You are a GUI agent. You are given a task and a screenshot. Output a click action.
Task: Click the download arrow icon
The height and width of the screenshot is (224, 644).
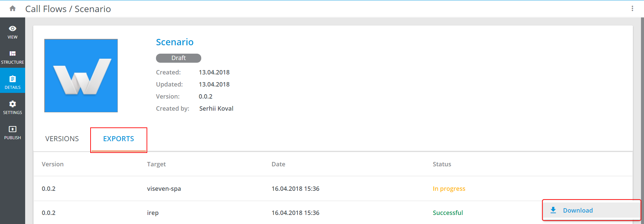[x=553, y=210]
